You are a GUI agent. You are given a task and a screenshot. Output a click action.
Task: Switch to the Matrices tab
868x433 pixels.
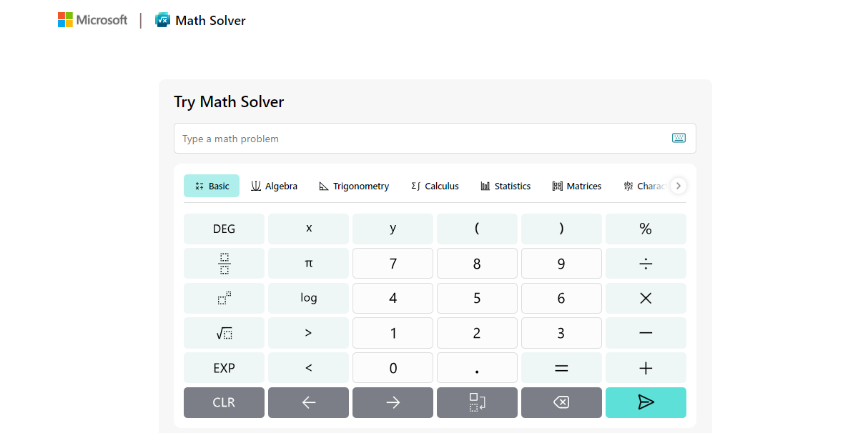[576, 186]
